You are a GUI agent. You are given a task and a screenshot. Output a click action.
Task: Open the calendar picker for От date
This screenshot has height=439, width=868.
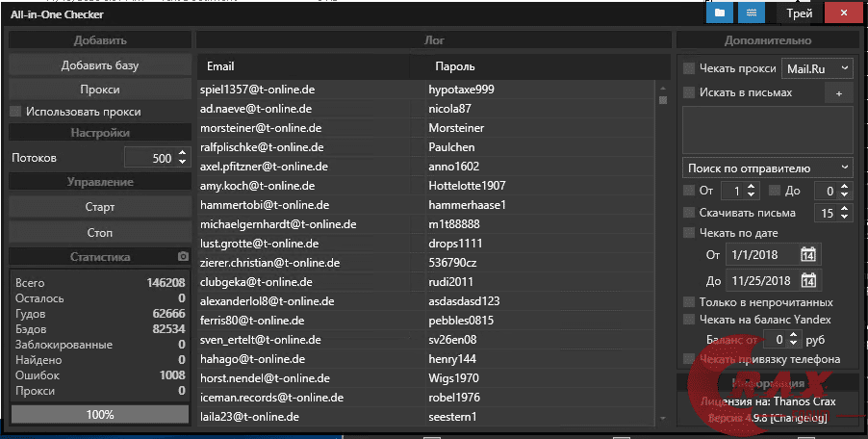point(808,255)
